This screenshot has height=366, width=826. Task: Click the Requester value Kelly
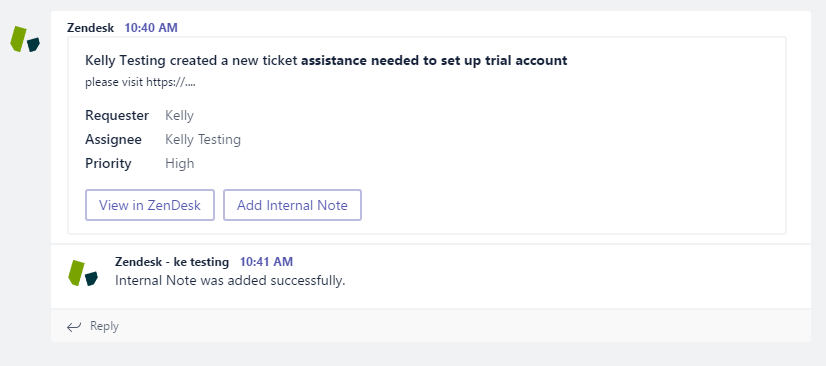180,115
